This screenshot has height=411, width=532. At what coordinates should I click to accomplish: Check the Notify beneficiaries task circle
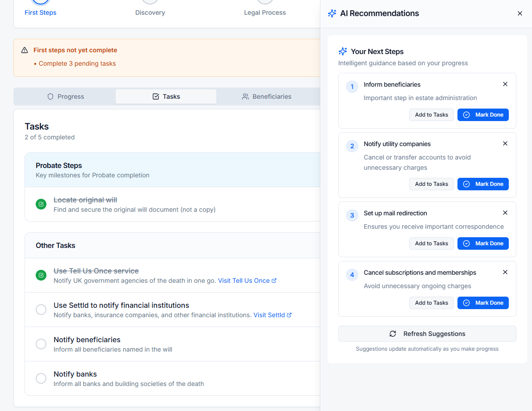pos(41,344)
